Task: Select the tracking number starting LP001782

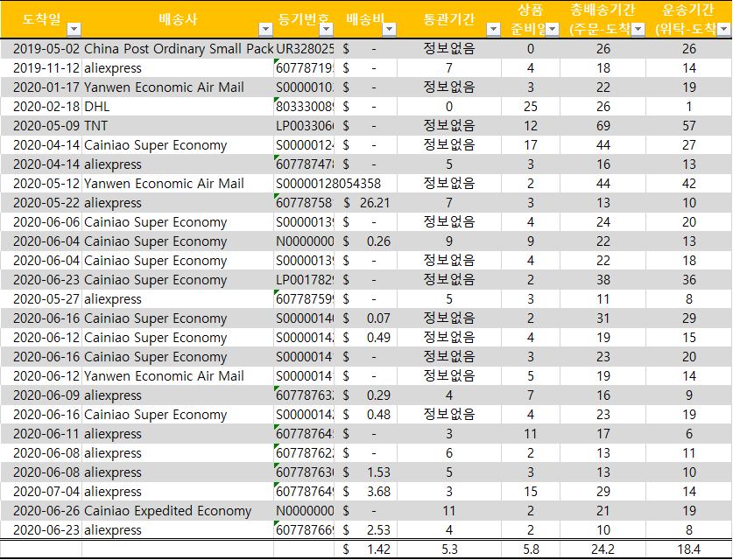Action: click(305, 280)
